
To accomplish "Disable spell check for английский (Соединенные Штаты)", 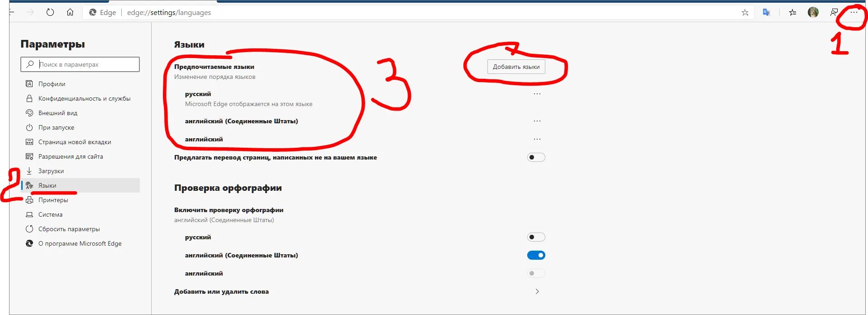I will (536, 255).
